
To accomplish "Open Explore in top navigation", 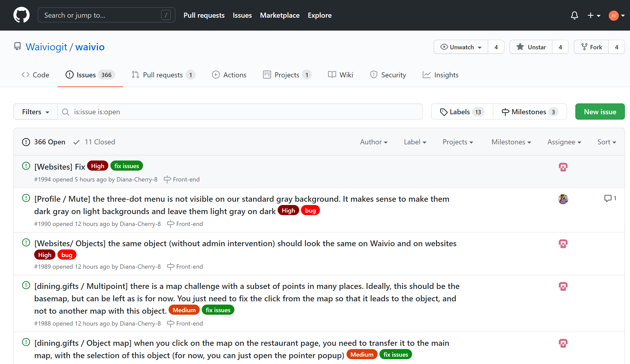I will [x=320, y=15].
